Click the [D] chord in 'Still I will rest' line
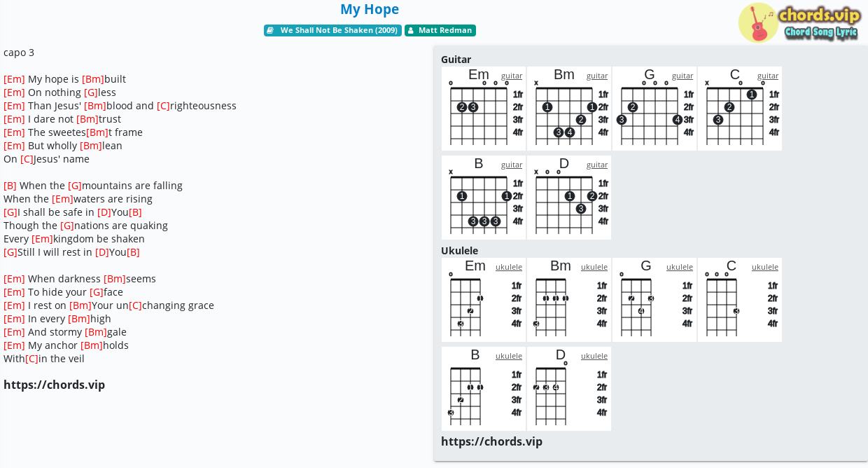The width and height of the screenshot is (868, 468). coord(102,252)
